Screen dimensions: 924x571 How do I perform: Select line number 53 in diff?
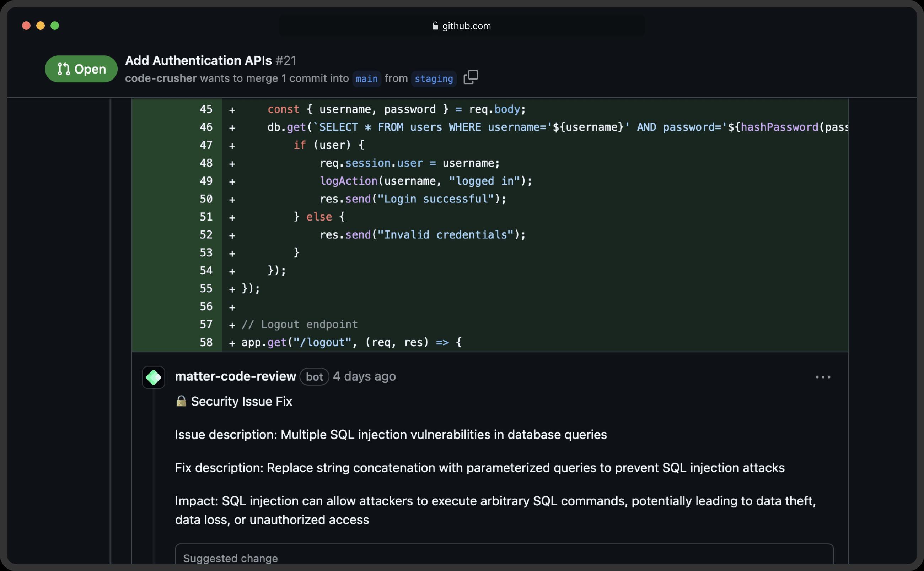pos(206,252)
